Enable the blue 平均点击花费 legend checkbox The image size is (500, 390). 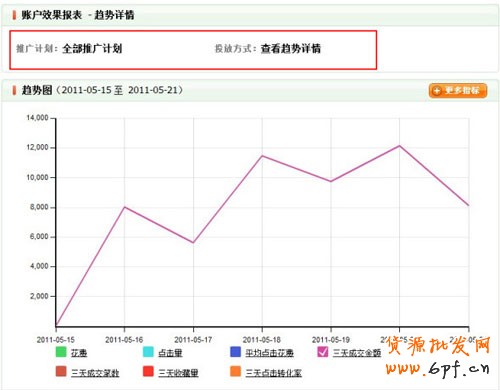click(x=236, y=352)
